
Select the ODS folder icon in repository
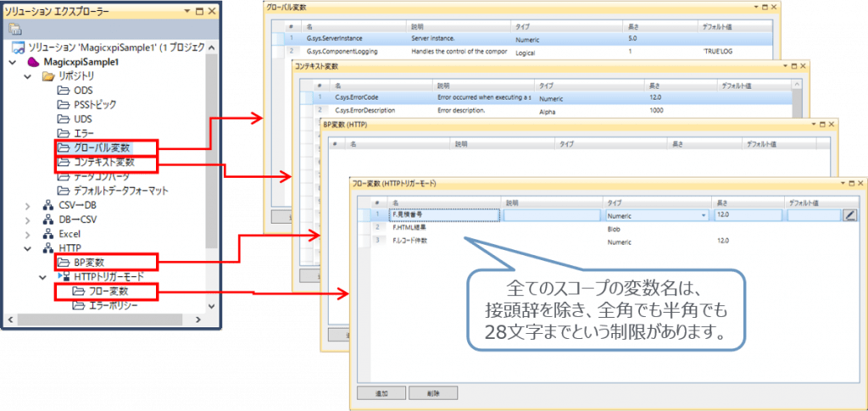pyautogui.click(x=64, y=90)
